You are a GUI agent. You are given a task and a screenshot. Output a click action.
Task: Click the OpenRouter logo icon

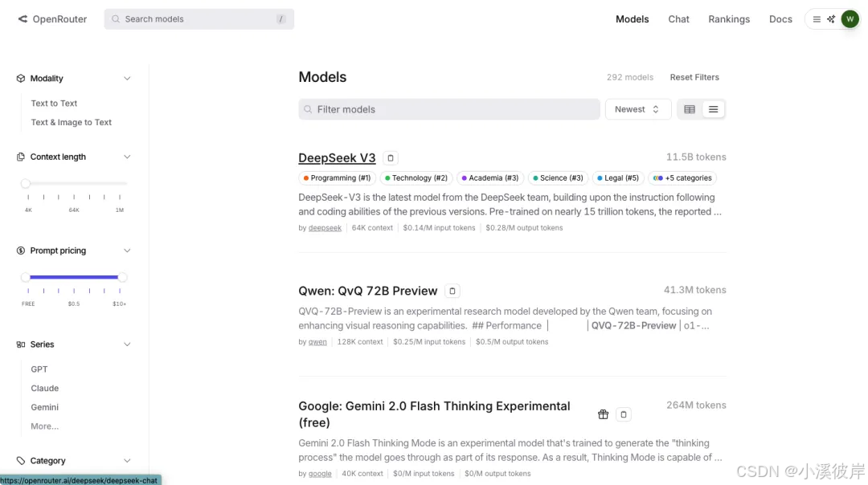23,18
